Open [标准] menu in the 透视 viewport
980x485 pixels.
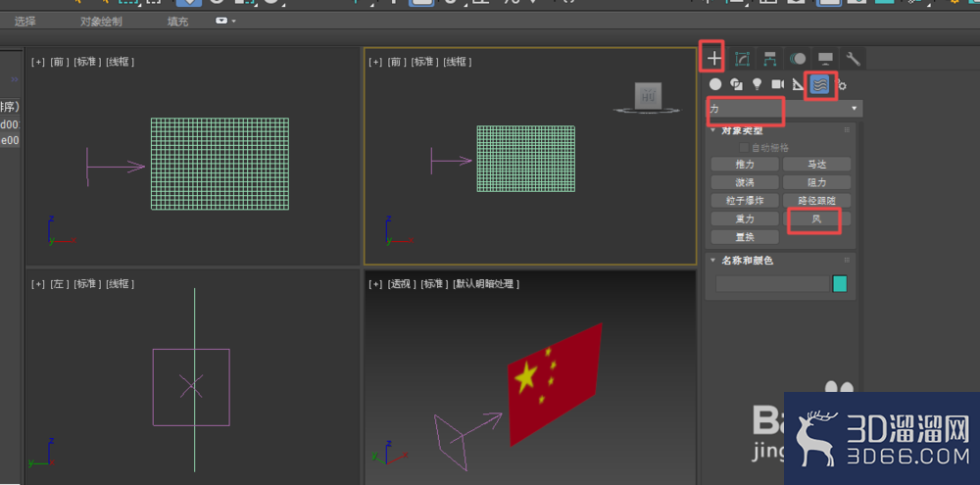(434, 284)
